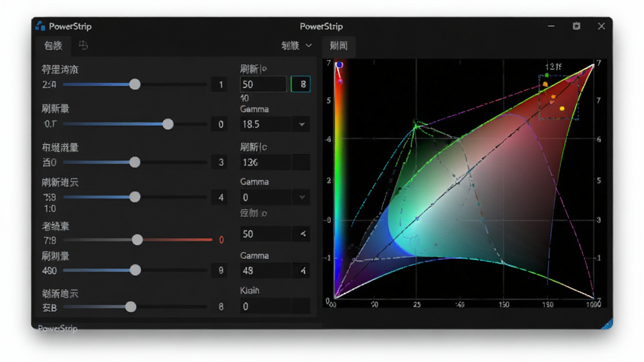Click the value box showing 1
The height and width of the screenshot is (362, 644).
[x=221, y=85]
